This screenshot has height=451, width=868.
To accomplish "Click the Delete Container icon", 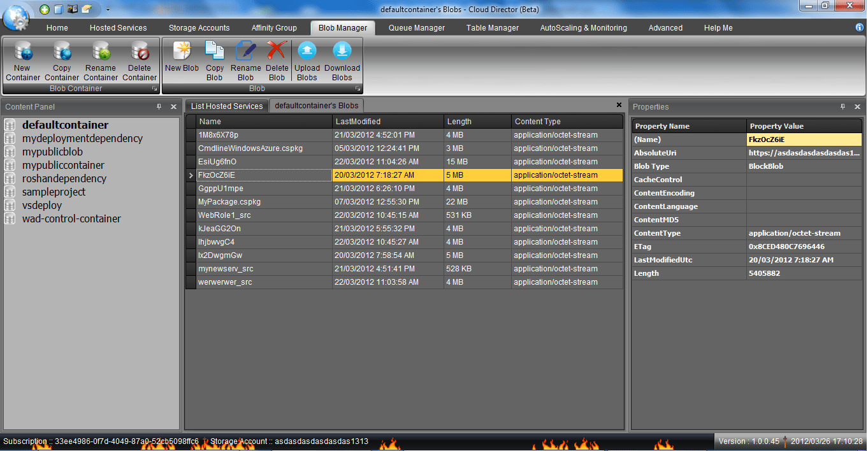I will (139, 51).
